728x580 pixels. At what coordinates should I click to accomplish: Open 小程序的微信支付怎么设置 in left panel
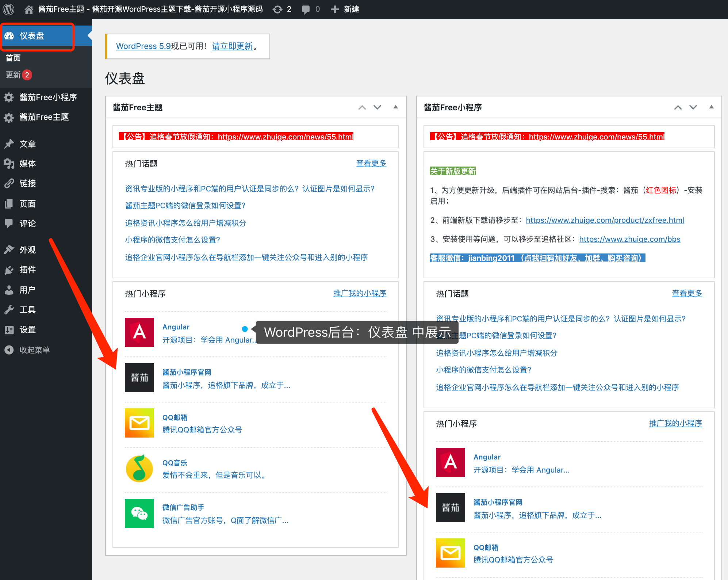pos(173,240)
